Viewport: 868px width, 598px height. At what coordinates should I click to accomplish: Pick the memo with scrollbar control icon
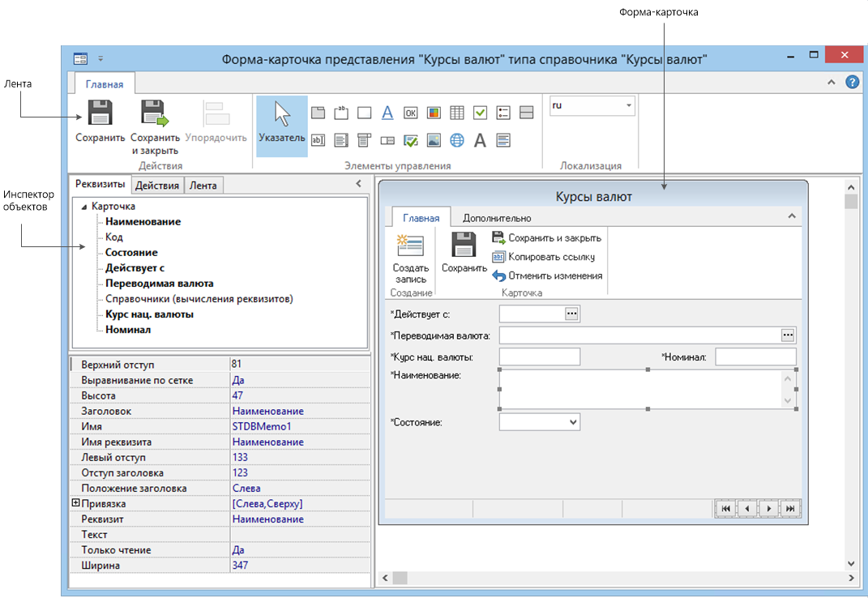coord(341,141)
